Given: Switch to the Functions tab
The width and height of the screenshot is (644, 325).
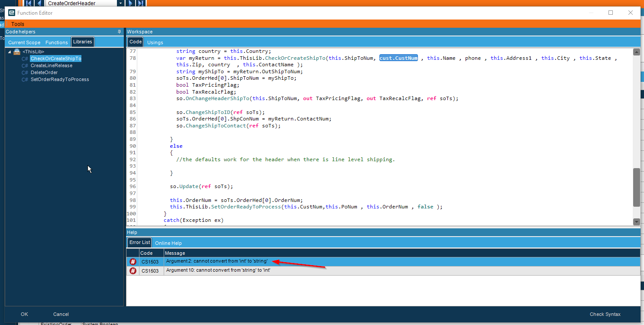Looking at the screenshot, I should [57, 42].
